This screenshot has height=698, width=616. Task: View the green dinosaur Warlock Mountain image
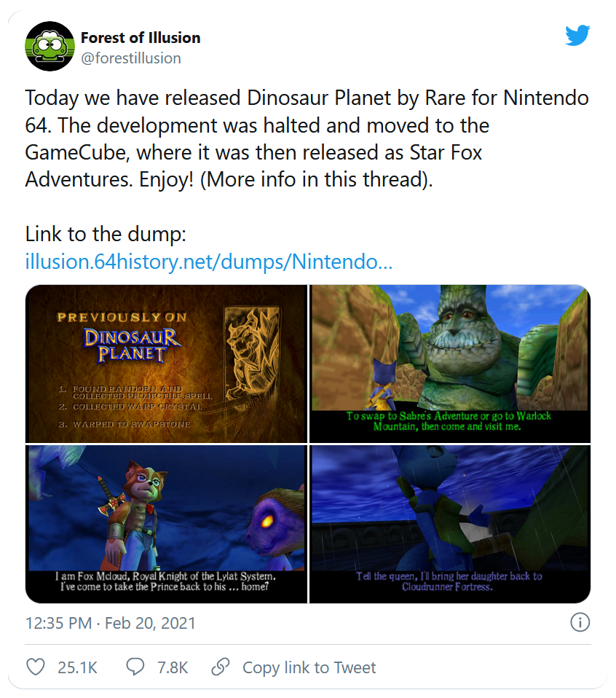pyautogui.click(x=449, y=364)
